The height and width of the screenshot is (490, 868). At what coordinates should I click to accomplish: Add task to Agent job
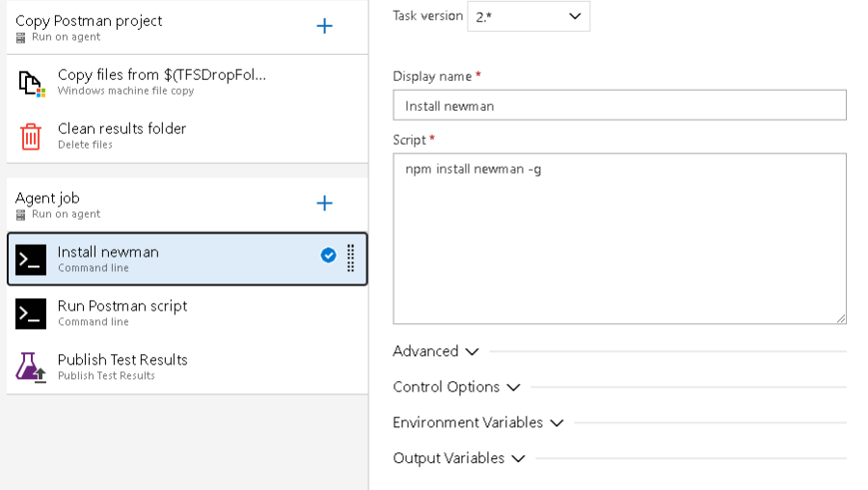coord(324,204)
